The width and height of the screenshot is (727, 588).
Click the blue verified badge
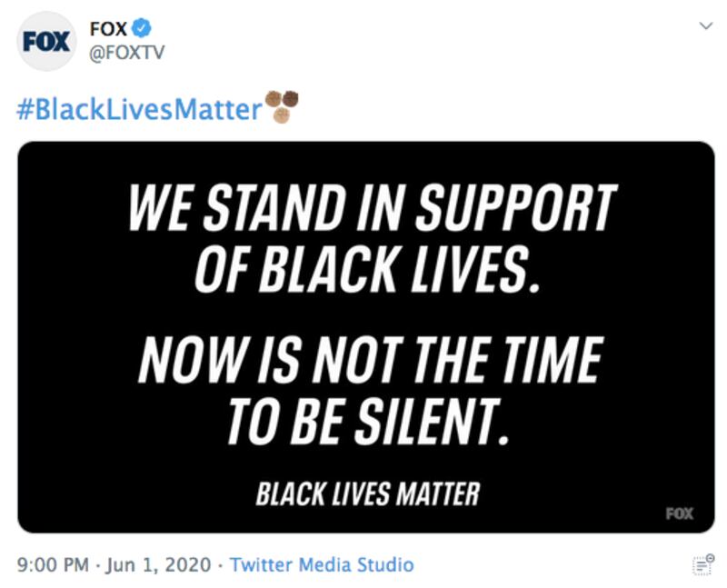(141, 29)
